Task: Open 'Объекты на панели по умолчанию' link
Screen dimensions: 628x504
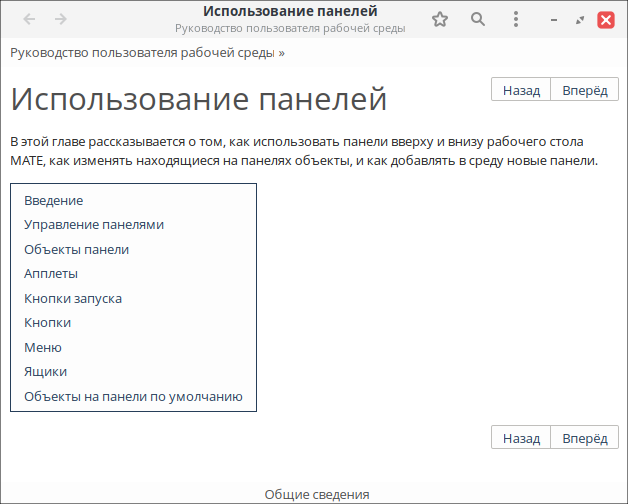Action: (x=133, y=397)
